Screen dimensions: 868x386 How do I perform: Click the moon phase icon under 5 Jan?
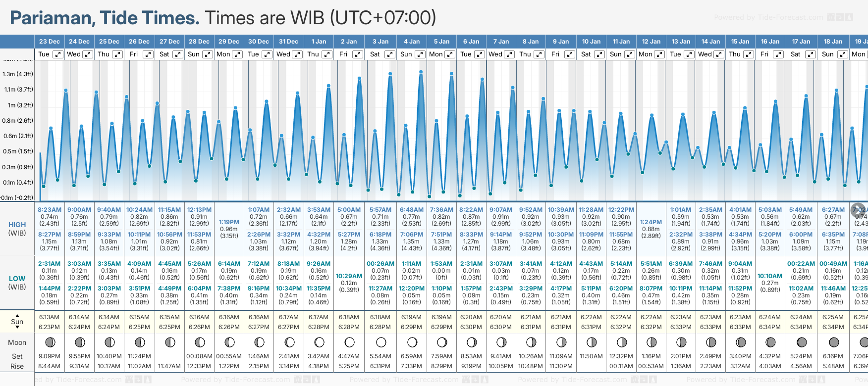click(x=442, y=342)
